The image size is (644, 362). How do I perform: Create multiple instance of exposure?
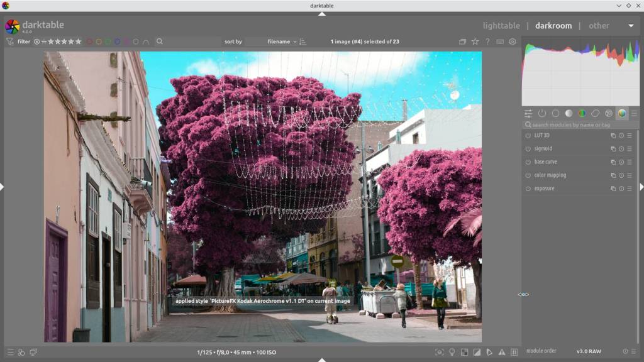tap(613, 189)
